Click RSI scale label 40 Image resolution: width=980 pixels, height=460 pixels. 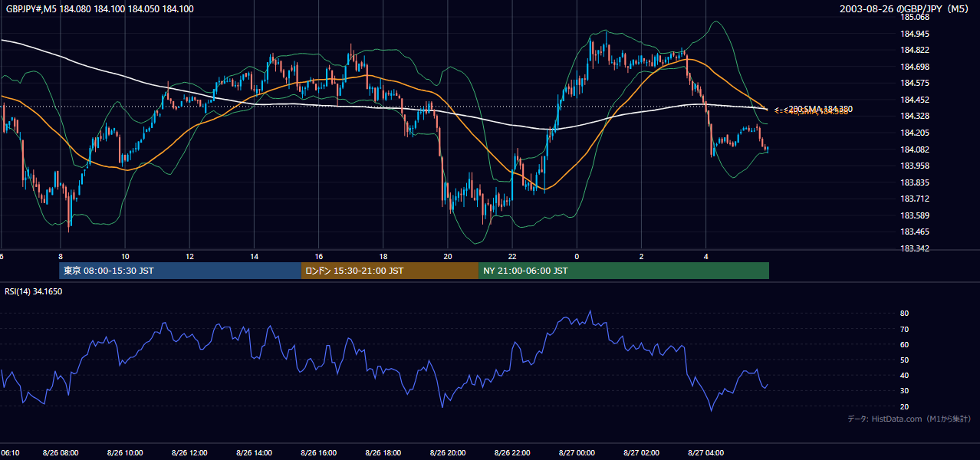coord(904,376)
